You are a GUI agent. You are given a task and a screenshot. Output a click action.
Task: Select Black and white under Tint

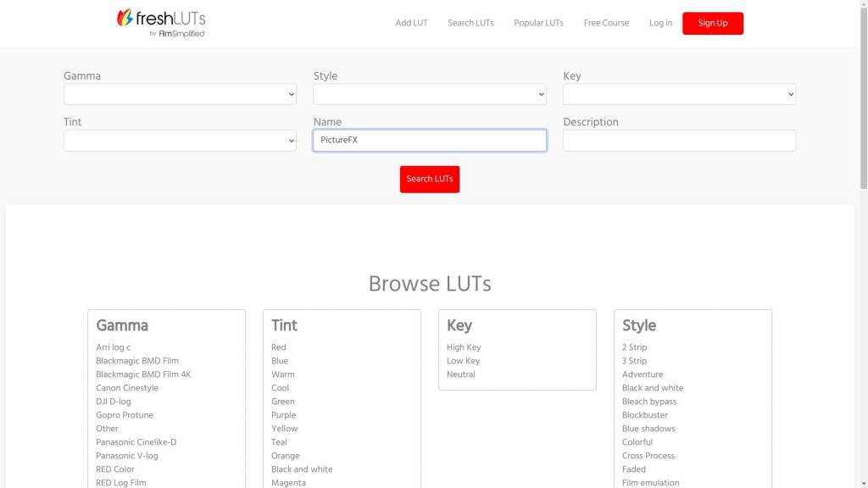[x=302, y=469]
